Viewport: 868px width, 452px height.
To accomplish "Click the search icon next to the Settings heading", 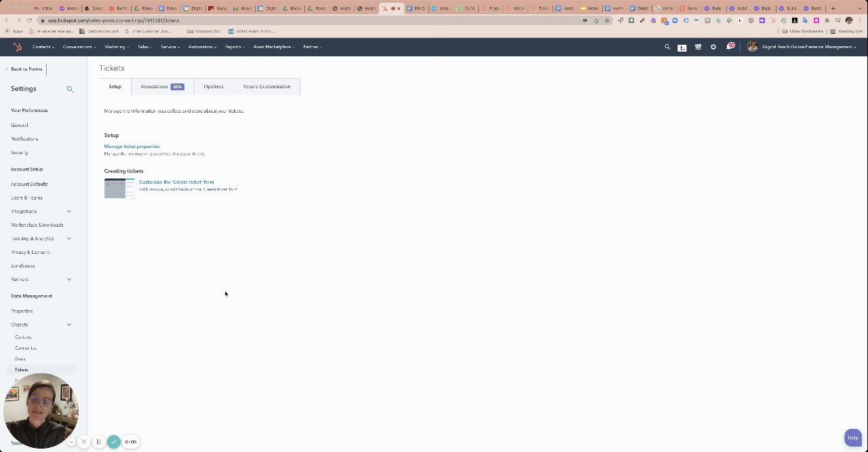I will (x=70, y=89).
